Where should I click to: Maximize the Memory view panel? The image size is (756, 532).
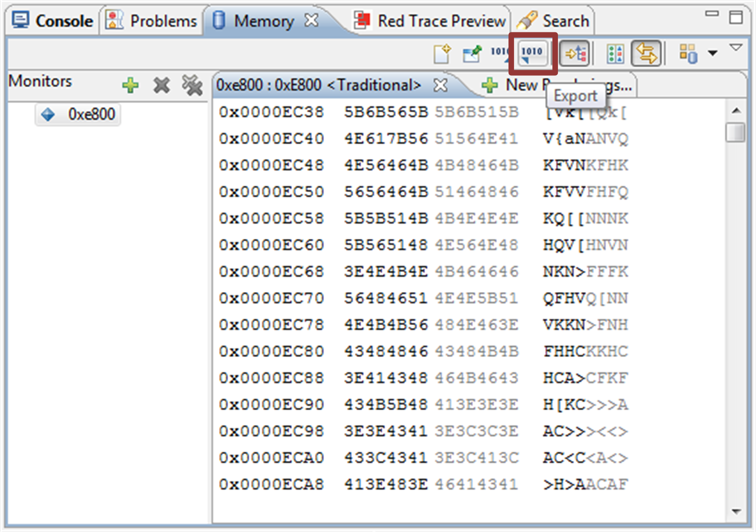coord(736,18)
